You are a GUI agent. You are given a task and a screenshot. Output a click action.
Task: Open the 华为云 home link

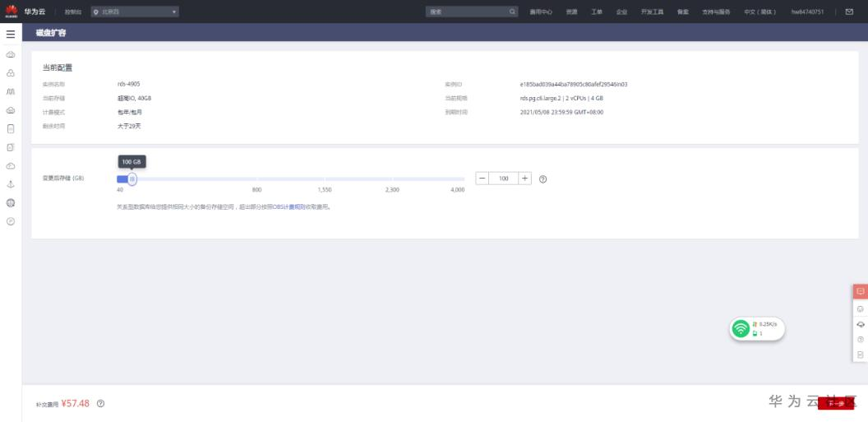click(x=35, y=11)
